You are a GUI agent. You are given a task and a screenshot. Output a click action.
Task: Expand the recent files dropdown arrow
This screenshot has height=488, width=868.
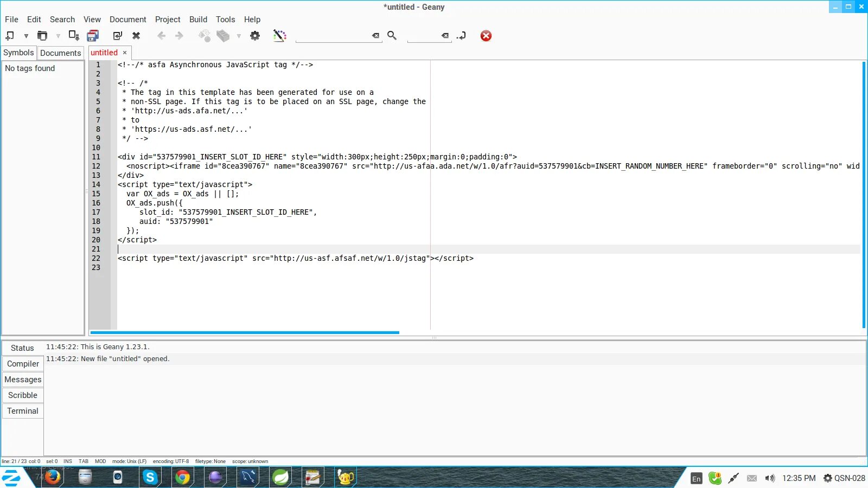tap(58, 36)
